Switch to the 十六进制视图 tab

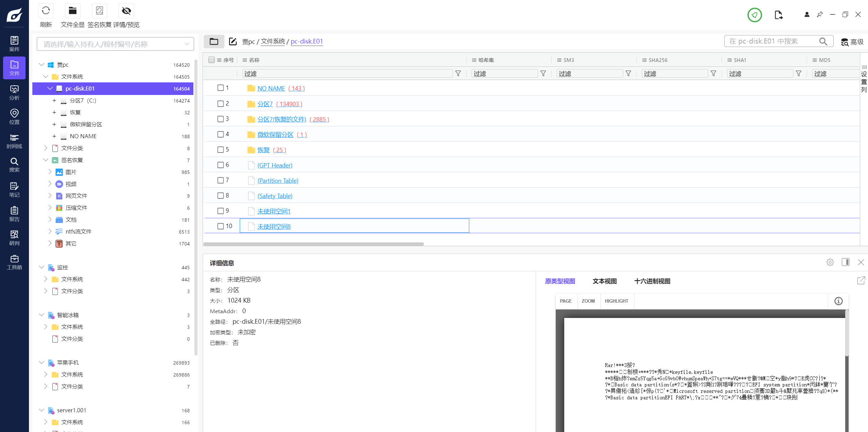click(x=652, y=281)
